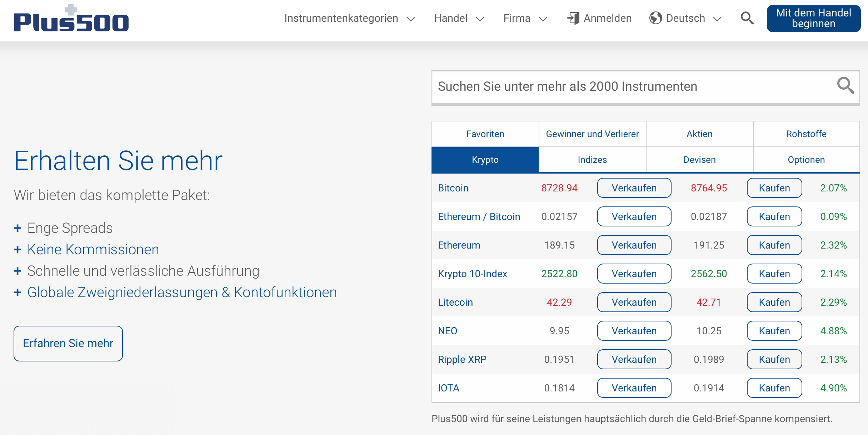Open the Krypto 10-Index instrument link

473,274
